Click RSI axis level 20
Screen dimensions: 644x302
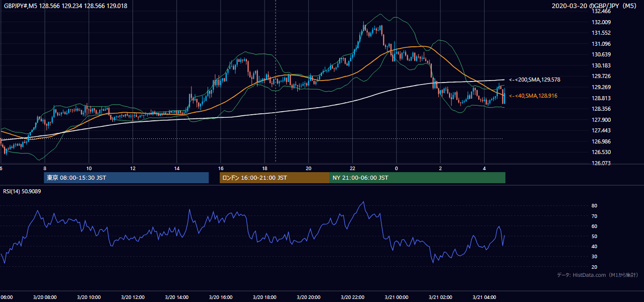coord(594,267)
